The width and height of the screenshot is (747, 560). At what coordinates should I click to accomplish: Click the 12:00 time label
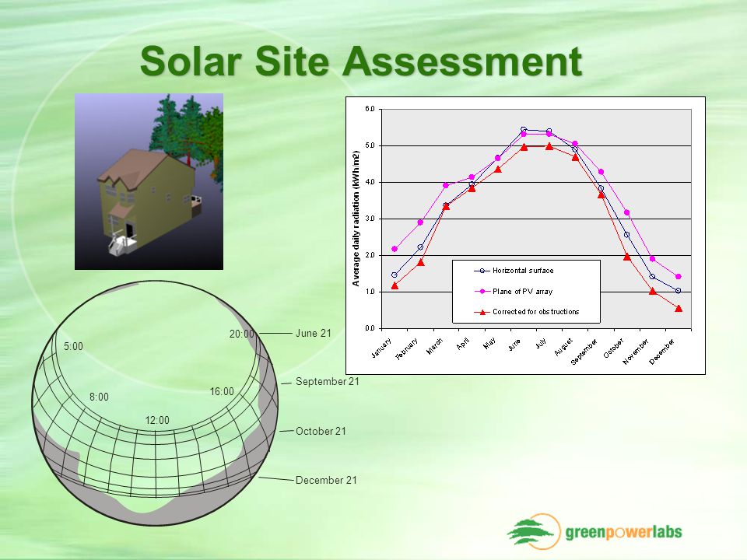tap(157, 420)
